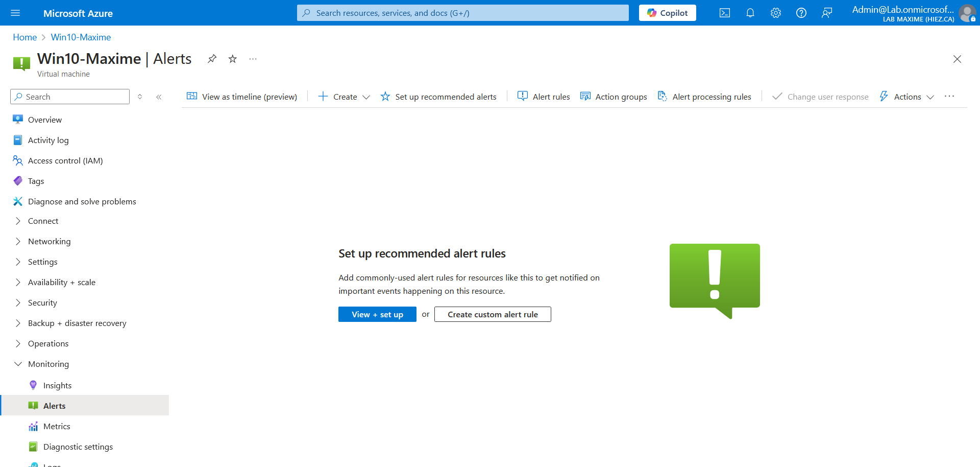Image resolution: width=980 pixels, height=467 pixels.
Task: Open portal settings gear icon
Action: pos(775,13)
